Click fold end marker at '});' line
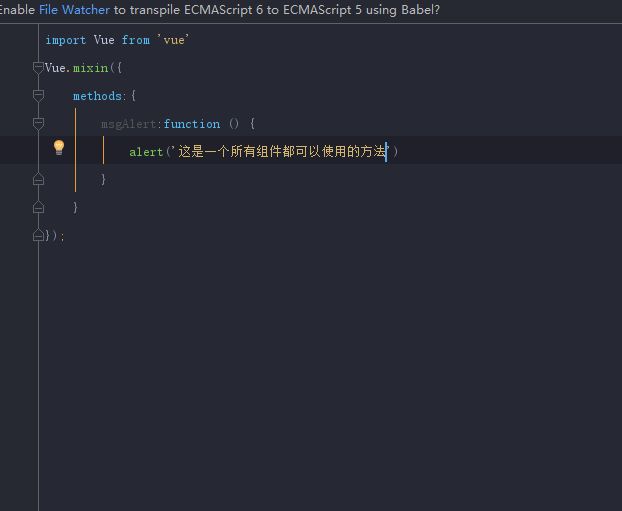The image size is (622, 511). [38, 235]
